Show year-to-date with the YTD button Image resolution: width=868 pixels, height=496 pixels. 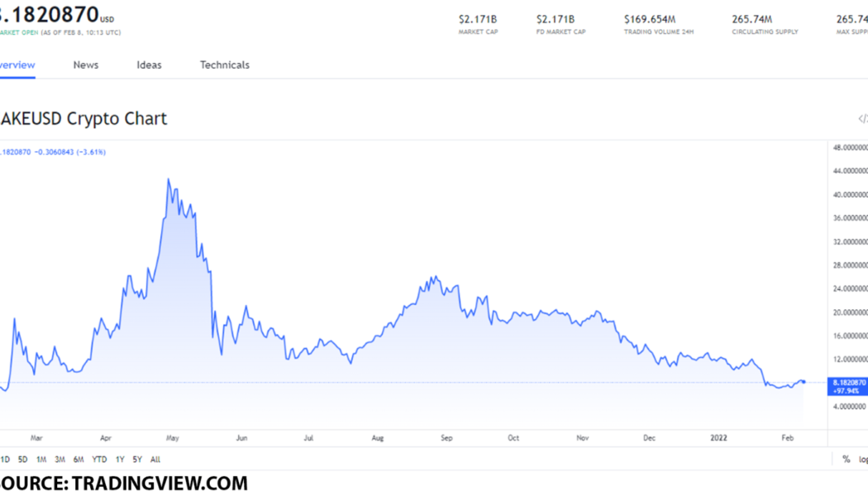point(98,459)
